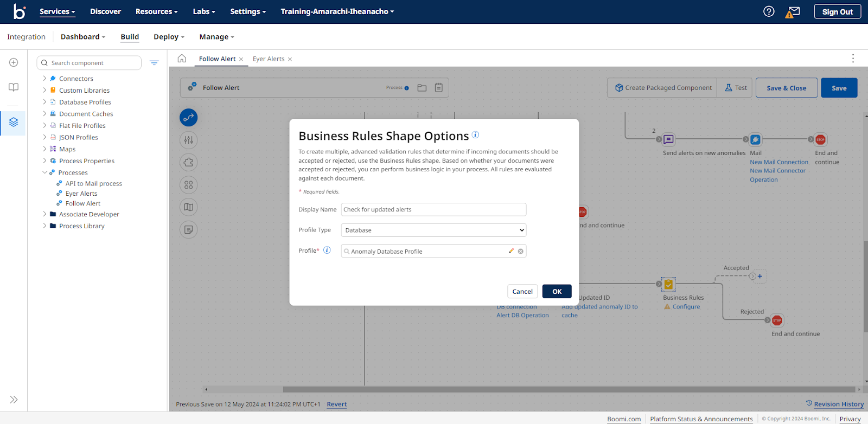Click the Search component field
Screen dimensions: 868x424
click(89, 63)
